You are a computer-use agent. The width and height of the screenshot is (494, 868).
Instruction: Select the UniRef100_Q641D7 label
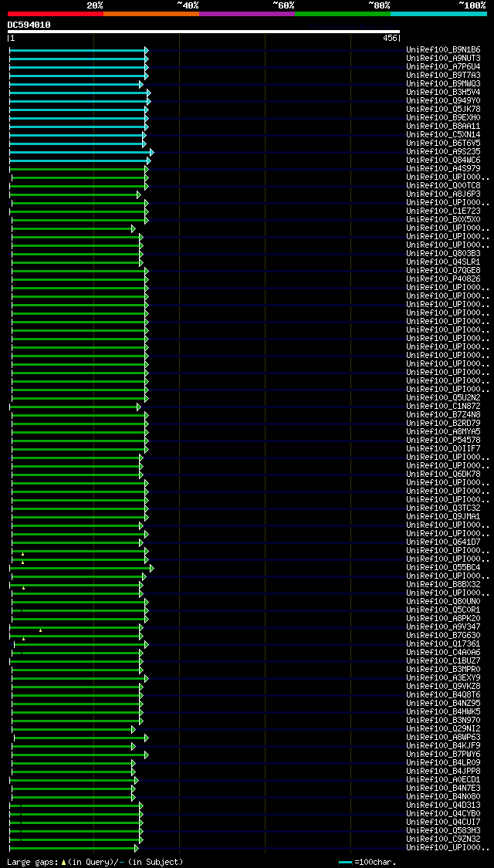(443, 542)
